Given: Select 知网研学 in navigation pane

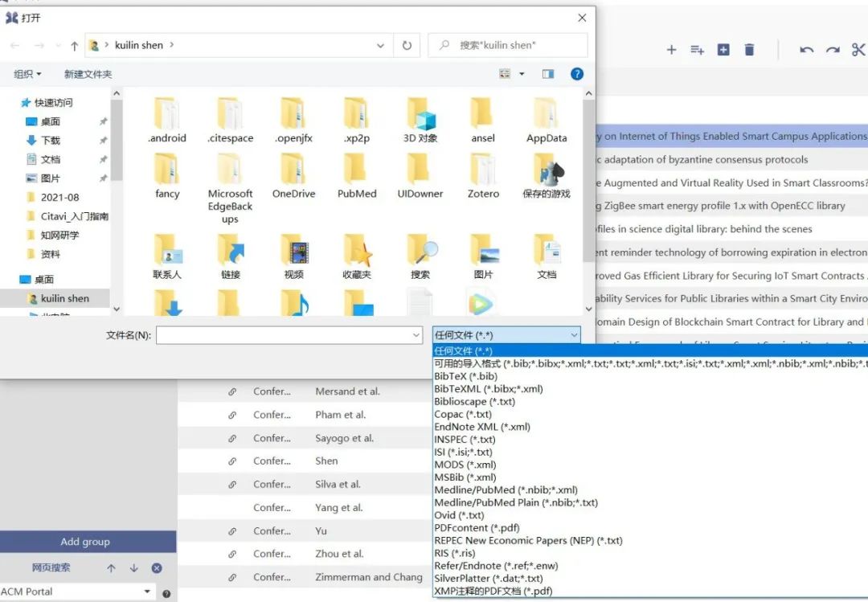Looking at the screenshot, I should click(59, 235).
